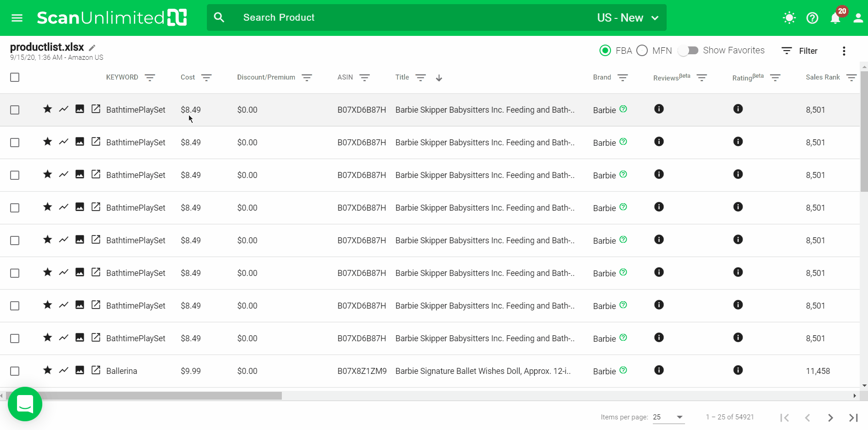The width and height of the screenshot is (868, 430).
Task: Favorite the Ballerina row with star icon
Action: [x=47, y=370]
